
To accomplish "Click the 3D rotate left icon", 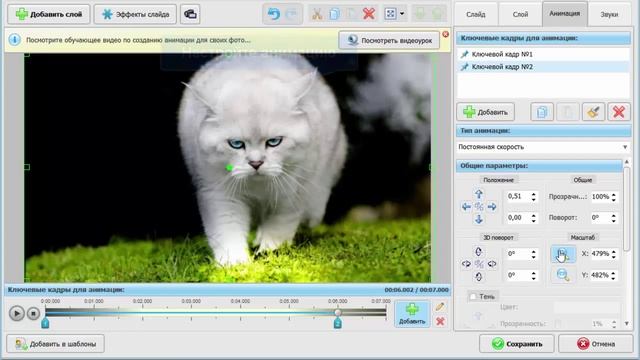I will [x=466, y=264].
